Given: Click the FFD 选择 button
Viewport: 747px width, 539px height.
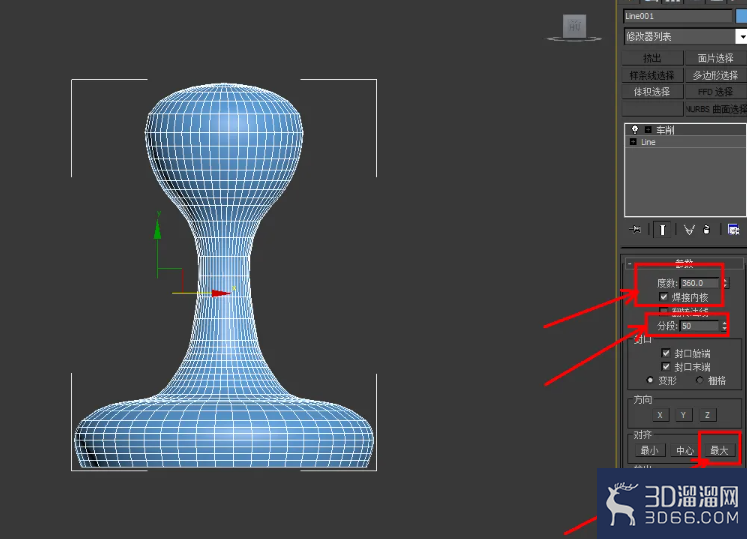Looking at the screenshot, I should (716, 92).
